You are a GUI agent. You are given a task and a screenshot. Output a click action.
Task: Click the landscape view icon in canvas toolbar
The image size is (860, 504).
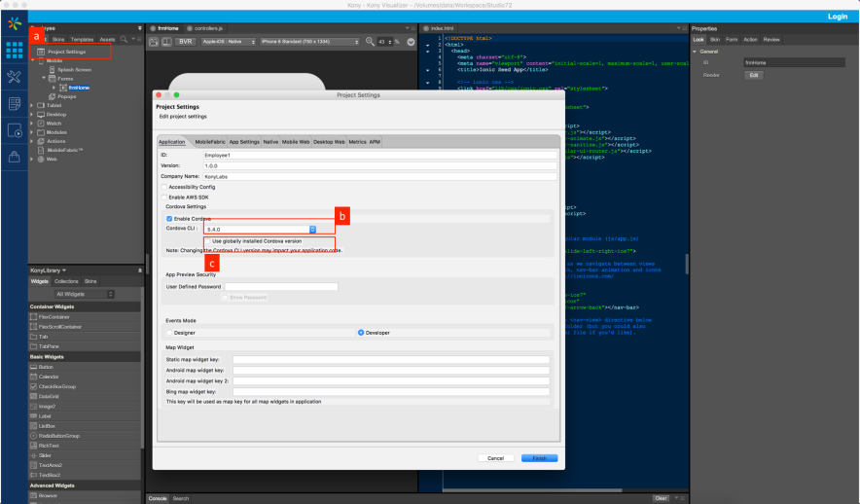coord(154,42)
